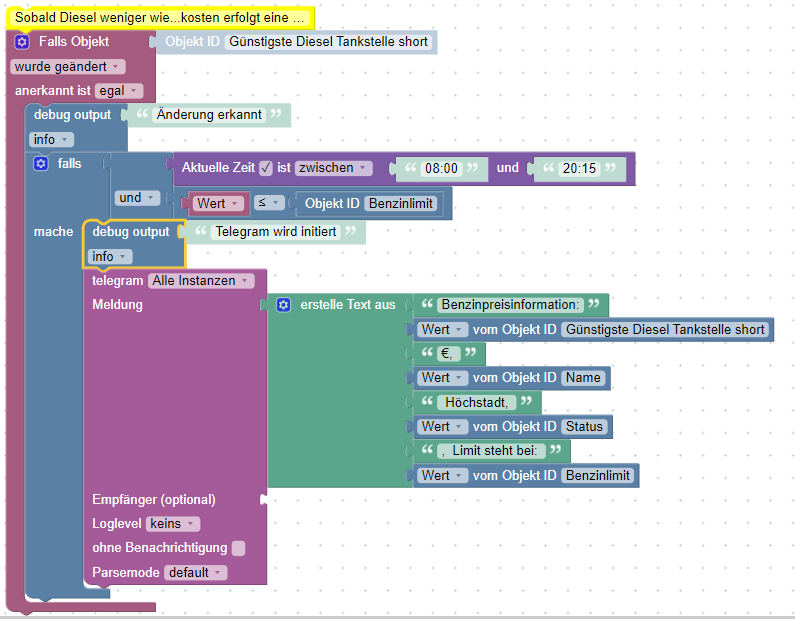Toggle the ohne Benachrichtigung checkbox
Viewport: 795px width, 619px height.
tap(238, 548)
